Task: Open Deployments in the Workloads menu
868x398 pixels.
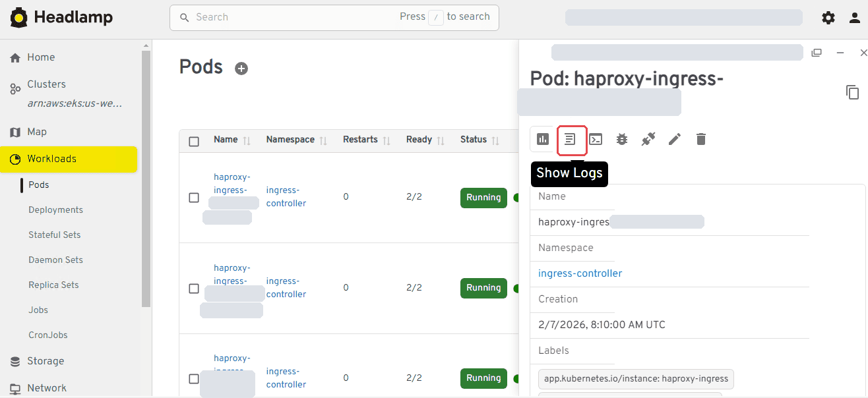Action: click(x=55, y=210)
